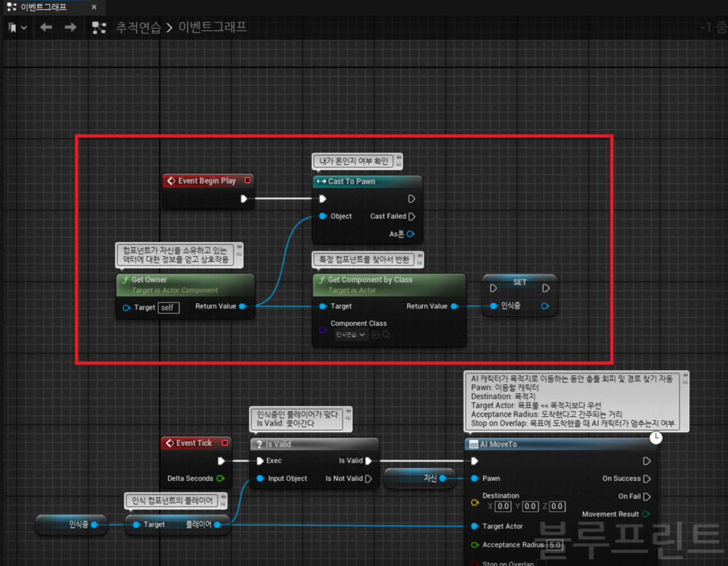
Task: Select the Cast To Pawn node header
Action: (368, 181)
